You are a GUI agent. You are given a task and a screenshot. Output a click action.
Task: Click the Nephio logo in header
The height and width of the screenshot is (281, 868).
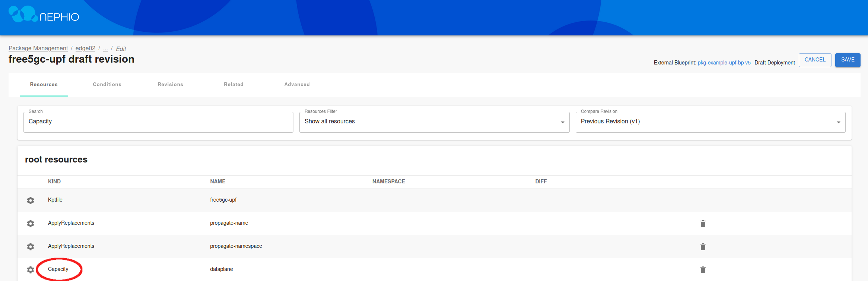[x=44, y=15]
